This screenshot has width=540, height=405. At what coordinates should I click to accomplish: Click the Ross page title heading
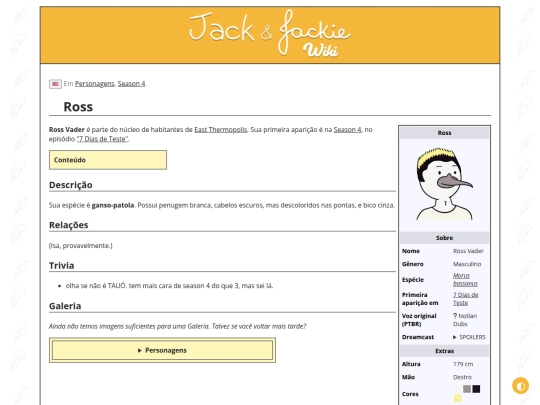tap(78, 107)
